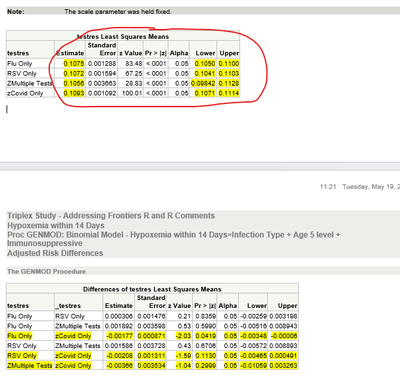Click the Upper limit 0.000491 cell
400x377 pixels.
click(x=283, y=355)
